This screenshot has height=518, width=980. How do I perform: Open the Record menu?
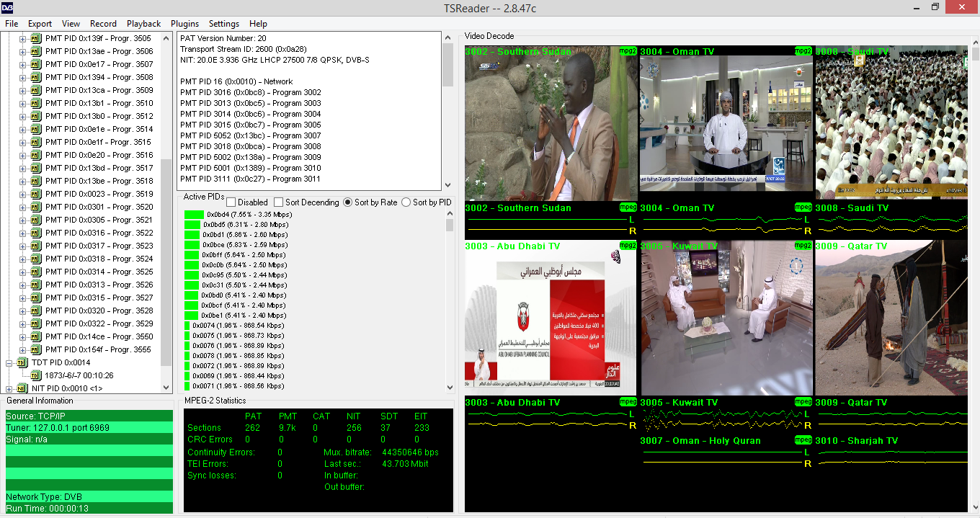(x=103, y=24)
